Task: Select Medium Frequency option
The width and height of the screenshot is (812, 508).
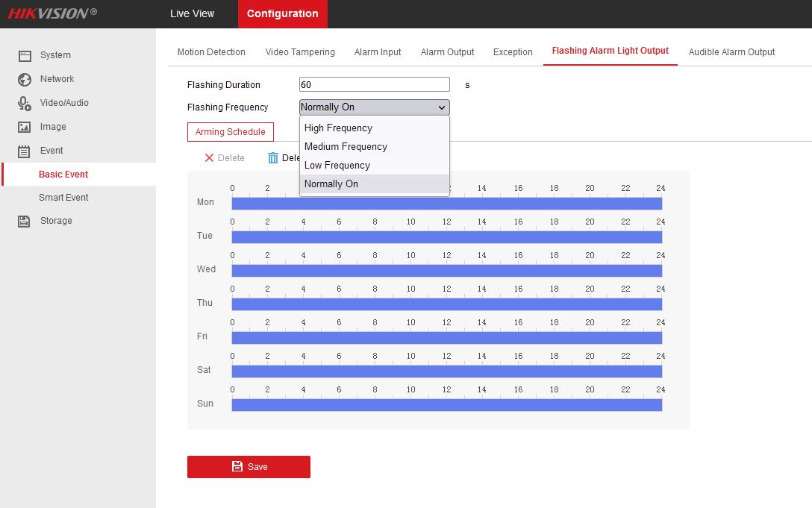Action: (x=346, y=147)
